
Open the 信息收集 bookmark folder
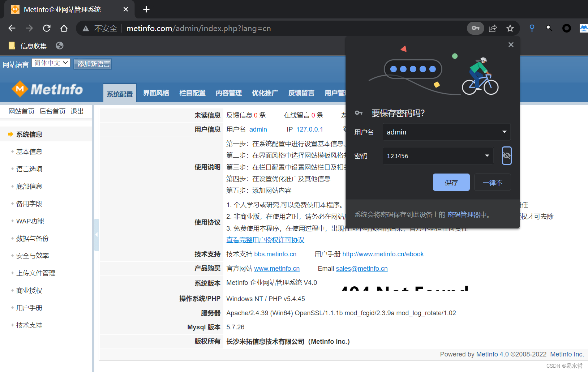coord(27,46)
